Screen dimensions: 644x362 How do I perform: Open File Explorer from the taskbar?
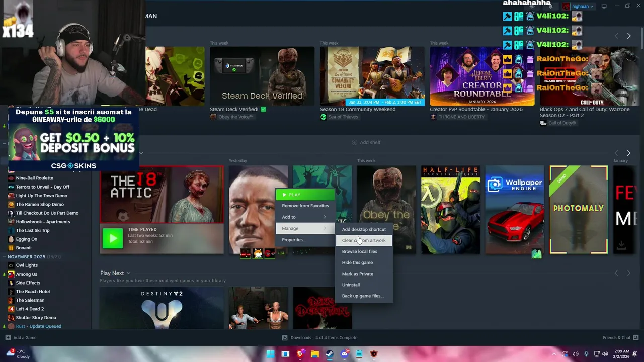[x=314, y=354]
